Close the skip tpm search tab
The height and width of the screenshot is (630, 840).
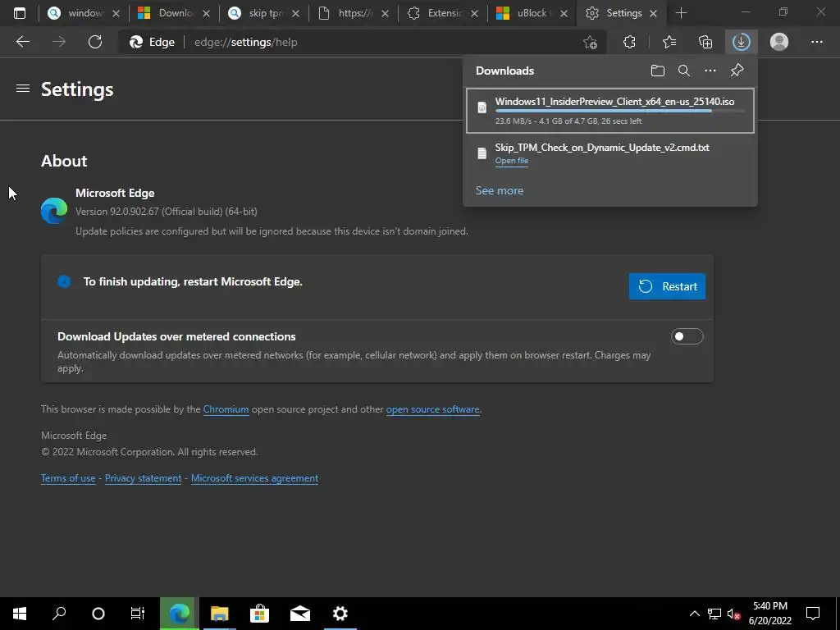(295, 13)
